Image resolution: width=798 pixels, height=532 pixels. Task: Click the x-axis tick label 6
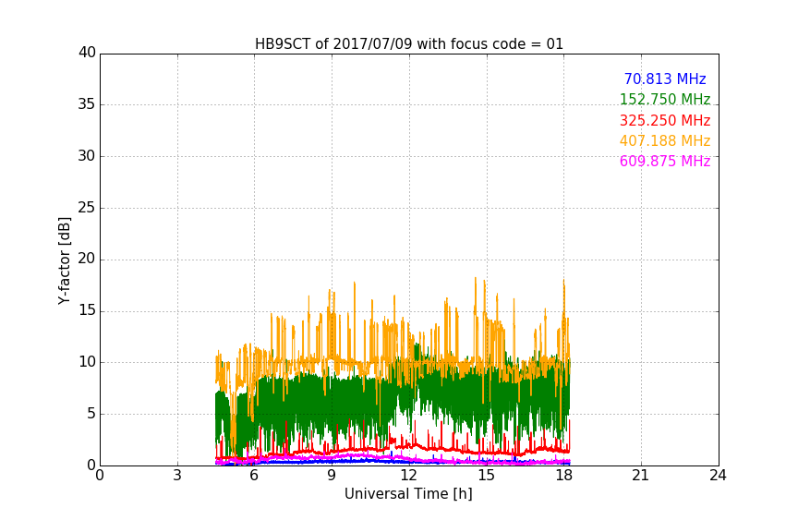(254, 476)
